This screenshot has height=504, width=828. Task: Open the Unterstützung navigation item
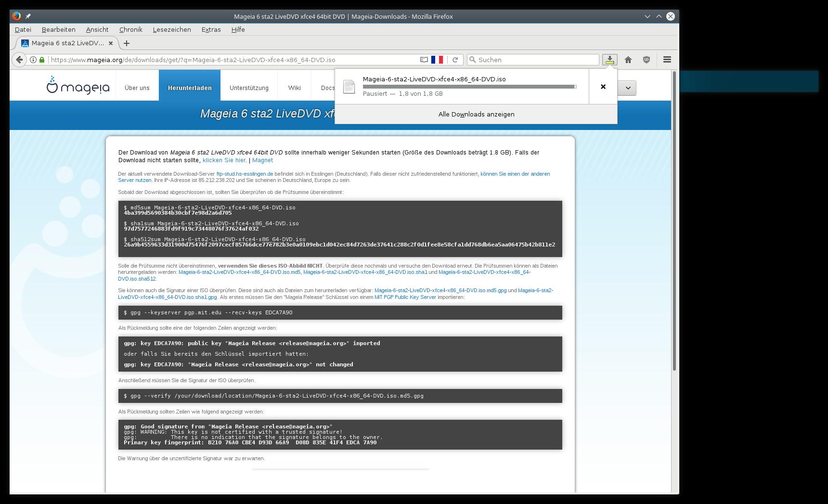[249, 88]
